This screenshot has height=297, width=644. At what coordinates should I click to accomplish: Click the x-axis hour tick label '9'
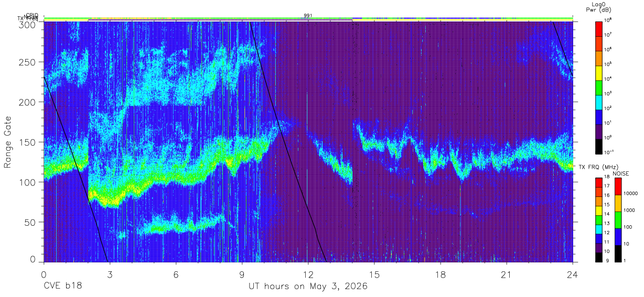[x=242, y=274]
